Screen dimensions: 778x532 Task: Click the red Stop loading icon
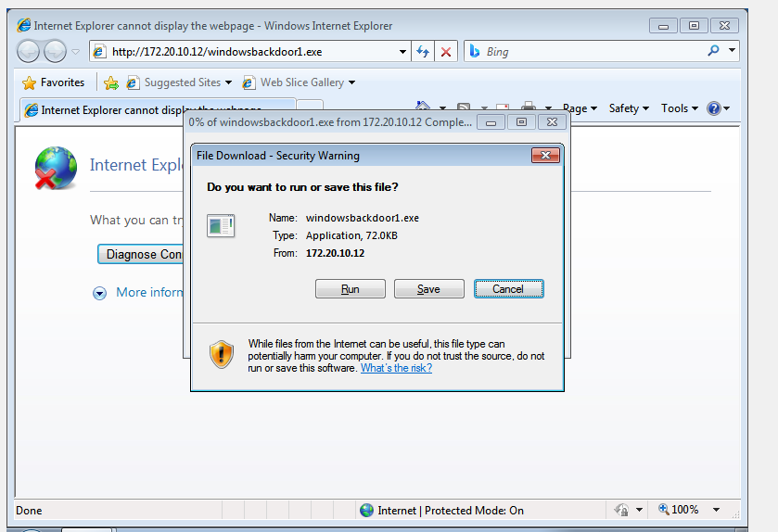pyautogui.click(x=446, y=52)
